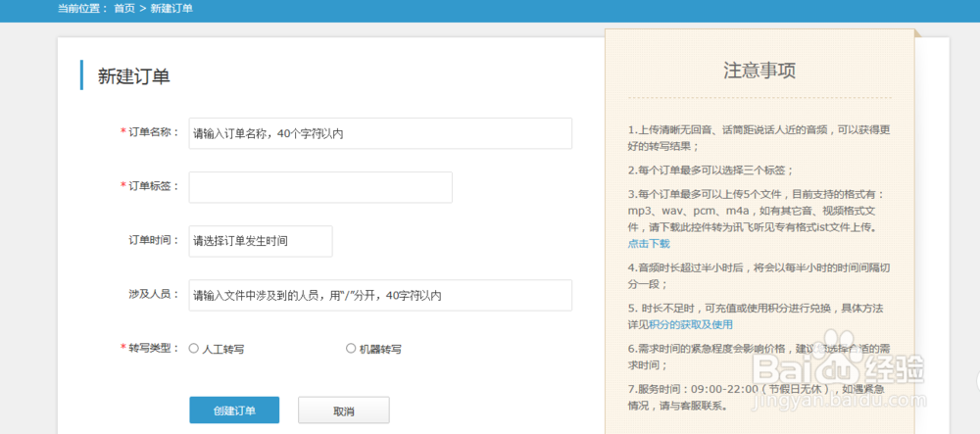Image resolution: width=980 pixels, height=434 pixels.
Task: Click the 新建订单 breadcrumb text
Action: [171, 11]
